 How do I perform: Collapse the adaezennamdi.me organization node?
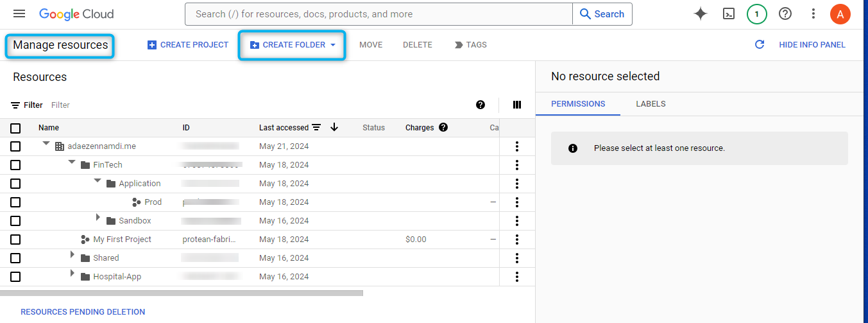click(x=46, y=144)
